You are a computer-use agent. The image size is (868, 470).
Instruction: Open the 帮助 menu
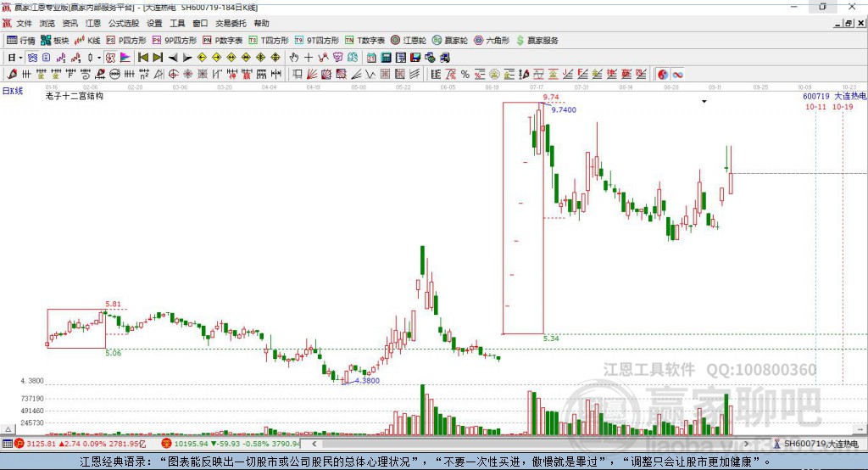[x=261, y=23]
